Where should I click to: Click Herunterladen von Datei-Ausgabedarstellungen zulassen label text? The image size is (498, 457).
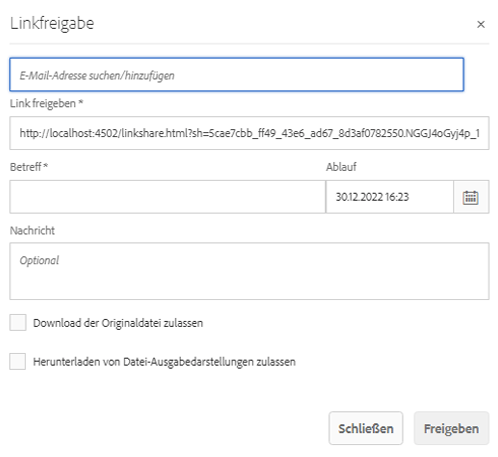click(164, 362)
